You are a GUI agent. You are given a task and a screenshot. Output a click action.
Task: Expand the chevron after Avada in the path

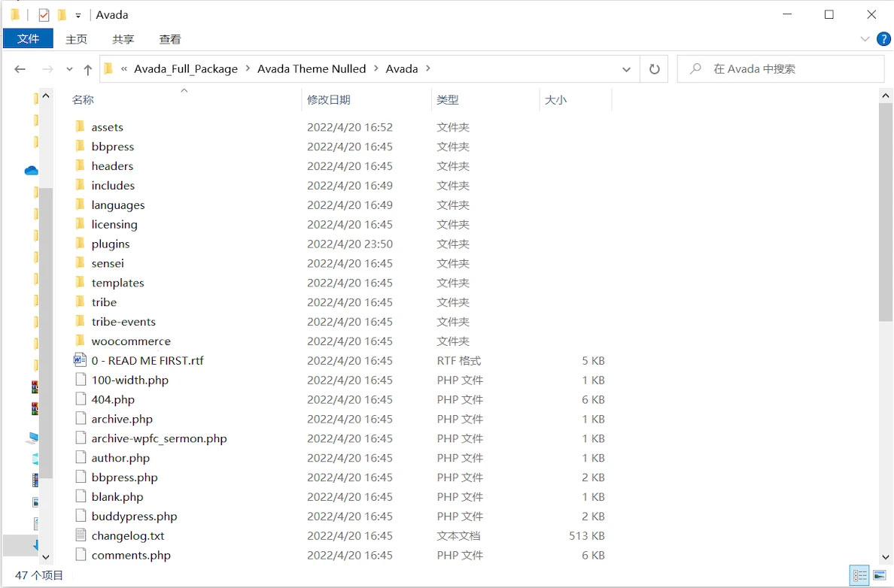point(428,69)
